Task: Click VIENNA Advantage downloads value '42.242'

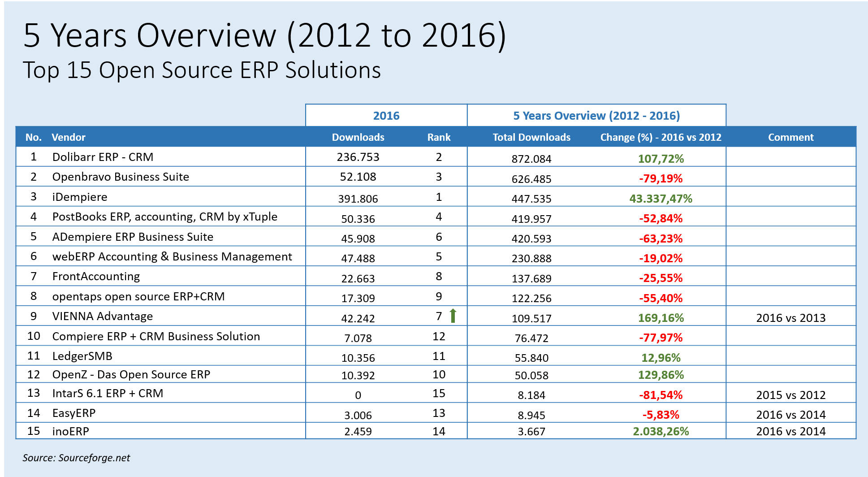Action: pyautogui.click(x=358, y=318)
